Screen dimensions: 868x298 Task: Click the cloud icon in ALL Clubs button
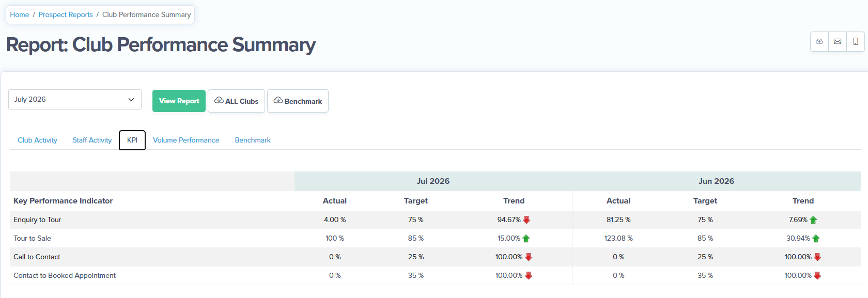pos(219,100)
